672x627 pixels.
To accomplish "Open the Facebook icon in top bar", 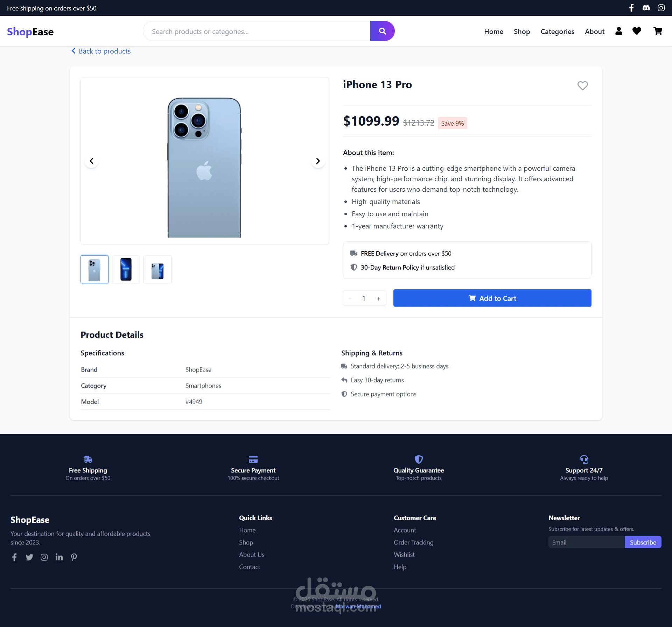I will coord(631,8).
